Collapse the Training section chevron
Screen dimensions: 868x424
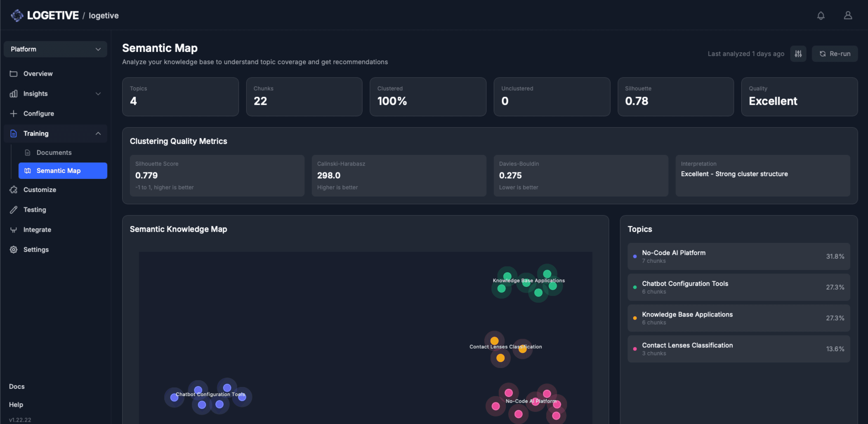coord(98,133)
